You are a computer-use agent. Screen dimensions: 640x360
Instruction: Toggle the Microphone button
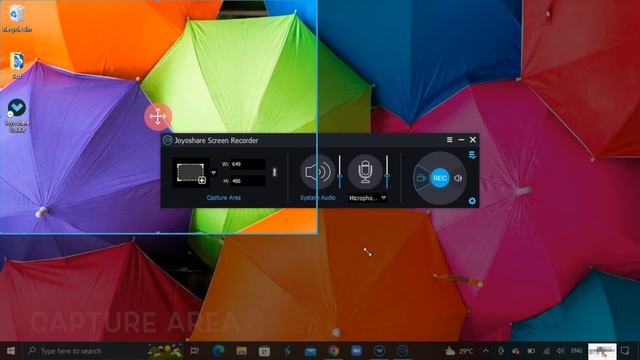tap(365, 172)
